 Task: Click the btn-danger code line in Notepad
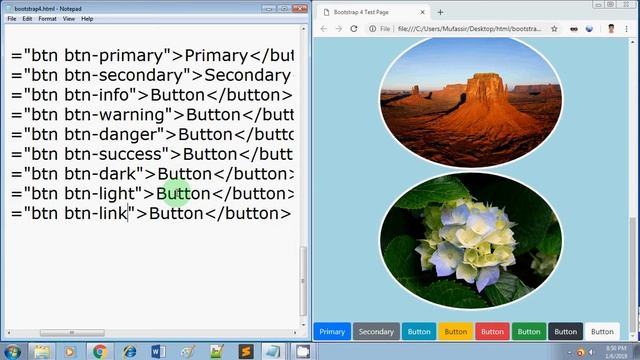(x=152, y=134)
